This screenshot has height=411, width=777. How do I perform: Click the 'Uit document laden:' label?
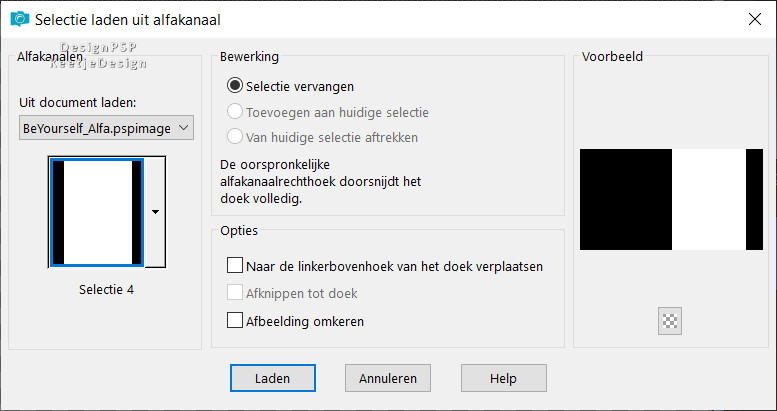click(78, 103)
